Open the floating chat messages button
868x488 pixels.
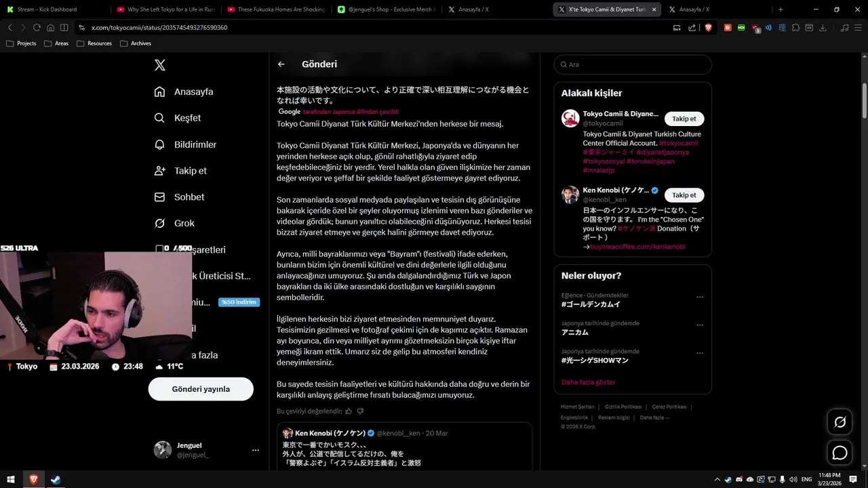click(x=840, y=453)
